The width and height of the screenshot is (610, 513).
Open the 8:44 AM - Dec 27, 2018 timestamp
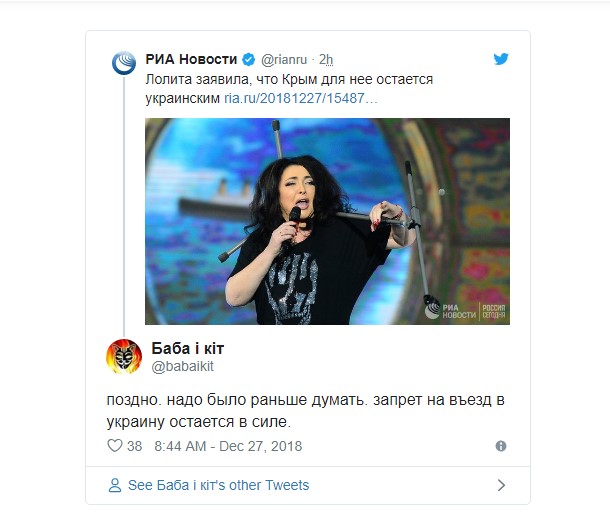[x=228, y=446]
